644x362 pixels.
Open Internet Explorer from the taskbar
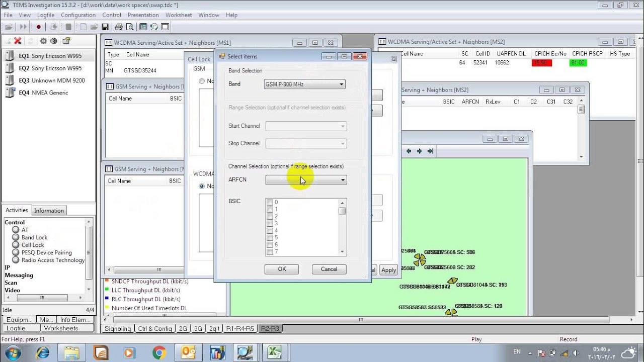(x=42, y=352)
